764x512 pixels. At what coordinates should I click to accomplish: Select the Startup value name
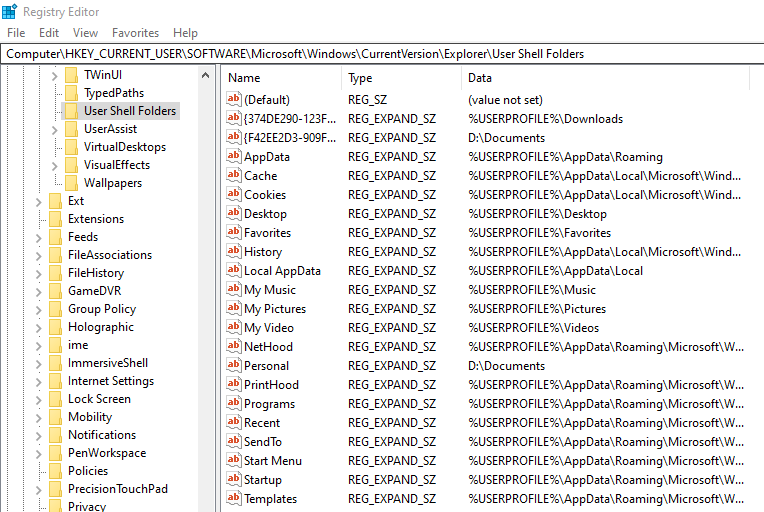click(x=263, y=480)
